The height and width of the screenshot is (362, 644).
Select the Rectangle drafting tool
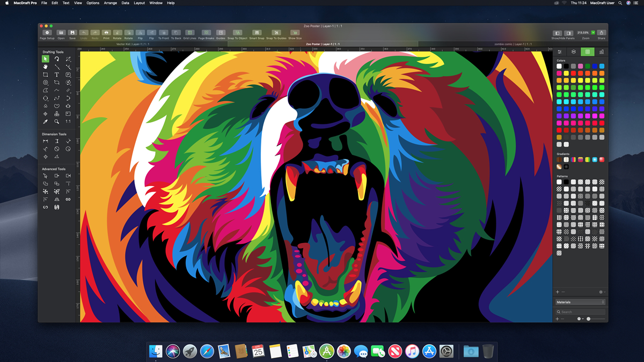(x=46, y=75)
